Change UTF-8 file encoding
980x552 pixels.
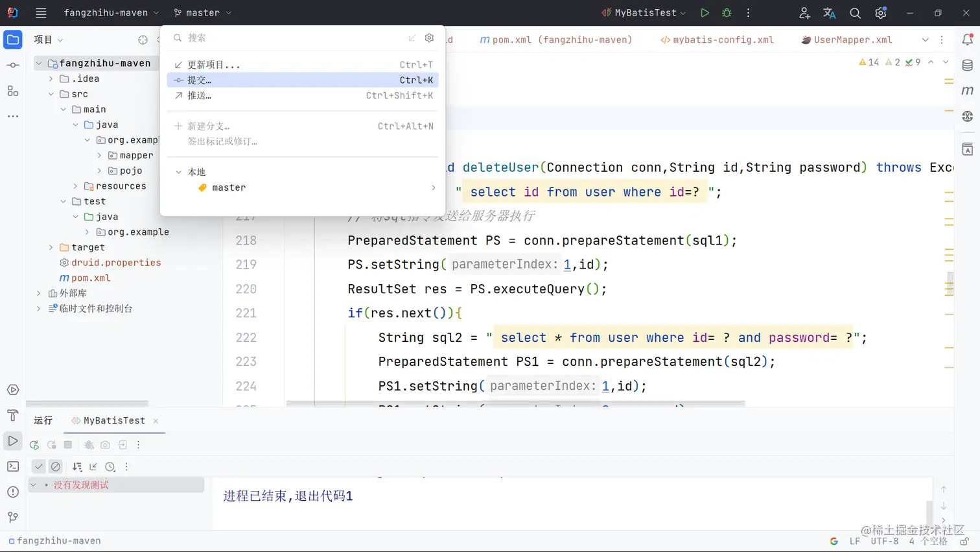[884, 540]
